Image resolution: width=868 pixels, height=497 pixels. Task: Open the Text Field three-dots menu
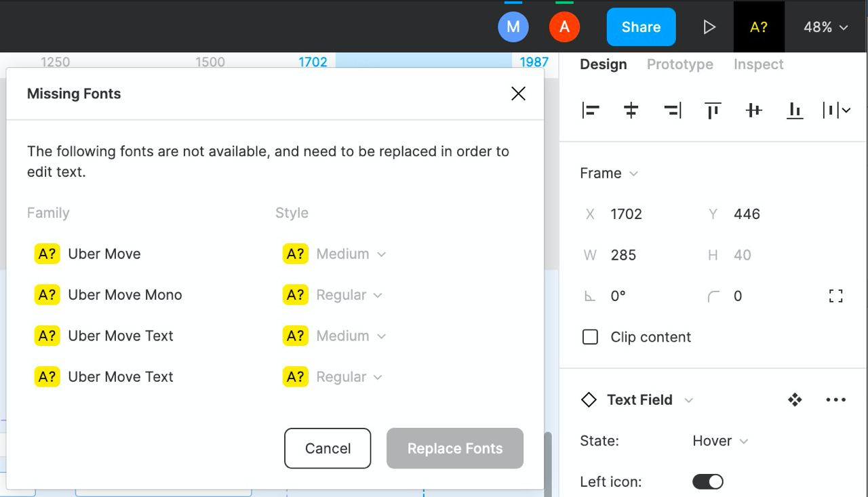pos(836,400)
